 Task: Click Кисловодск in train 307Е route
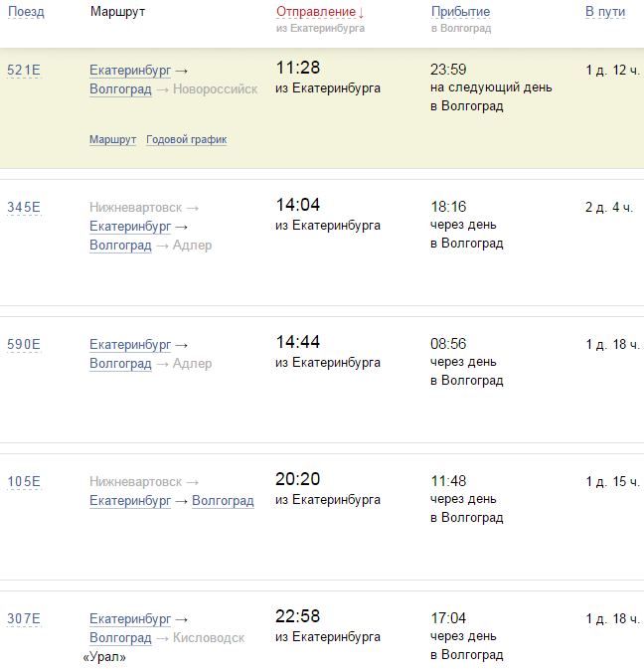click(209, 638)
